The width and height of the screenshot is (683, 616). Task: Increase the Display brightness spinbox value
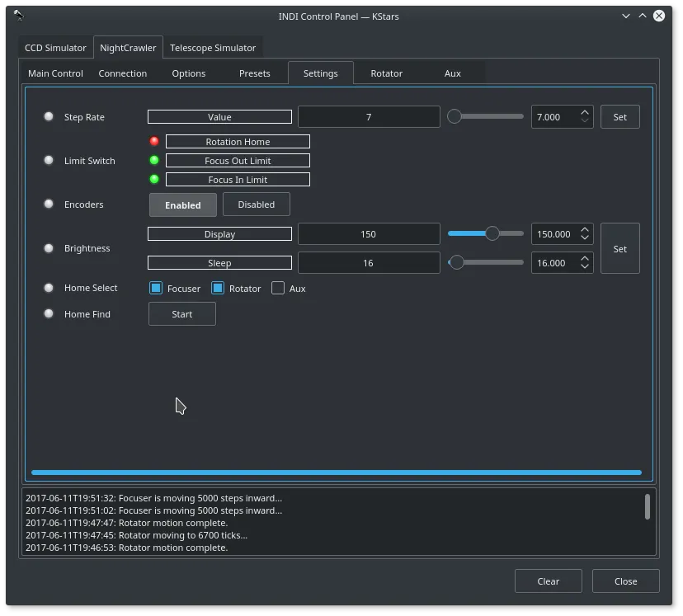(x=585, y=229)
